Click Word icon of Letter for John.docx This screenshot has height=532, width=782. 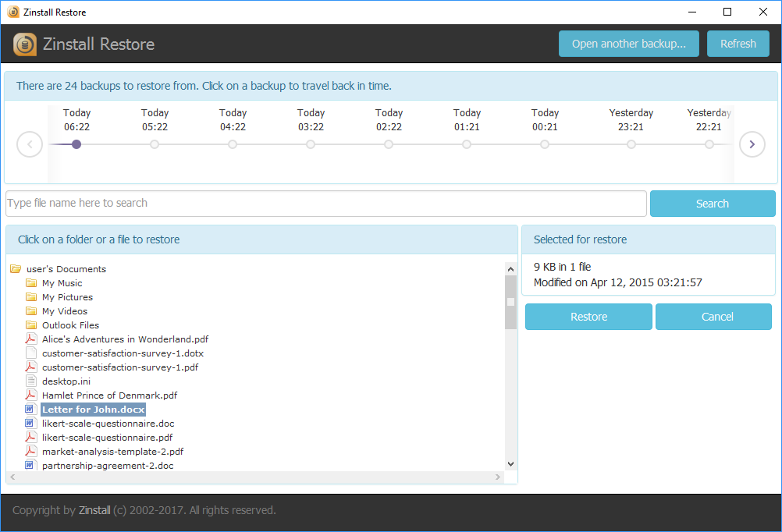coord(30,410)
